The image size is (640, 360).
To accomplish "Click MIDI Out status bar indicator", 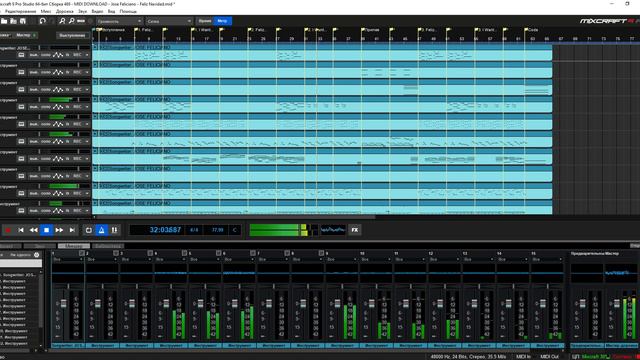I will [x=549, y=357].
